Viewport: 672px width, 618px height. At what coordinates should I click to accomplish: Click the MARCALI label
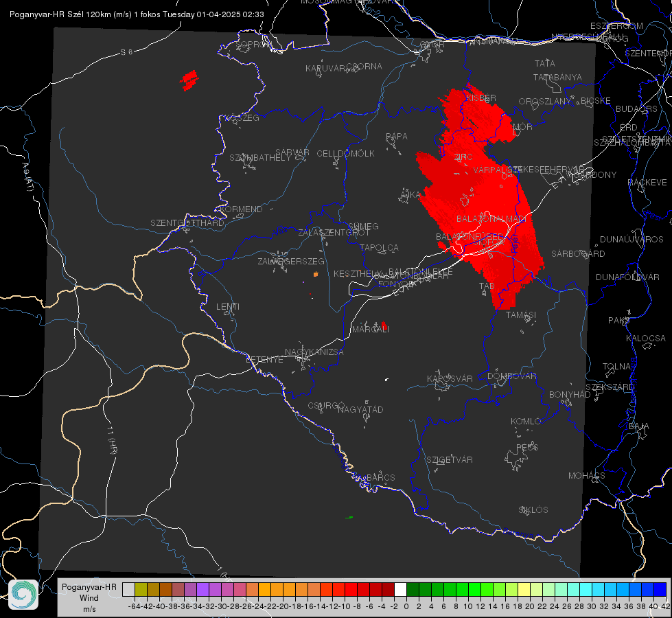tap(371, 330)
